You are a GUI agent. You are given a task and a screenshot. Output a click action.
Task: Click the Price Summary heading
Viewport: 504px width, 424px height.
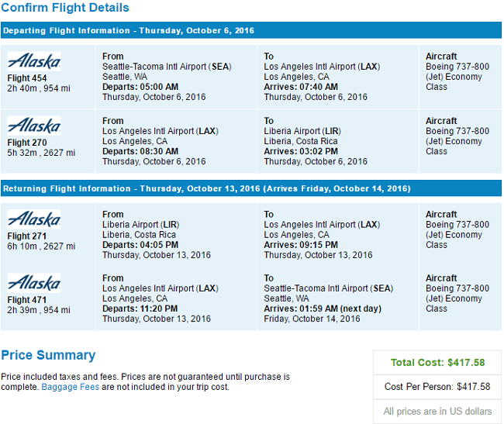pos(48,355)
